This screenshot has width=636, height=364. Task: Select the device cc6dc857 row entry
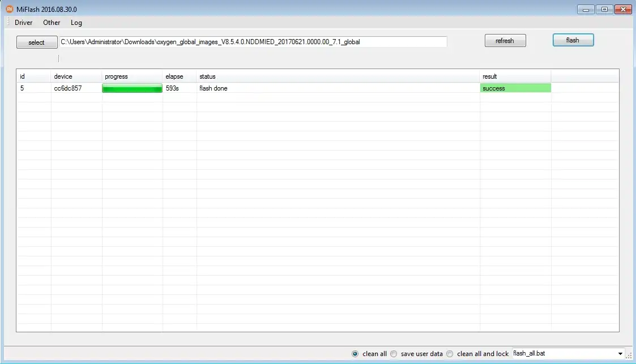68,88
